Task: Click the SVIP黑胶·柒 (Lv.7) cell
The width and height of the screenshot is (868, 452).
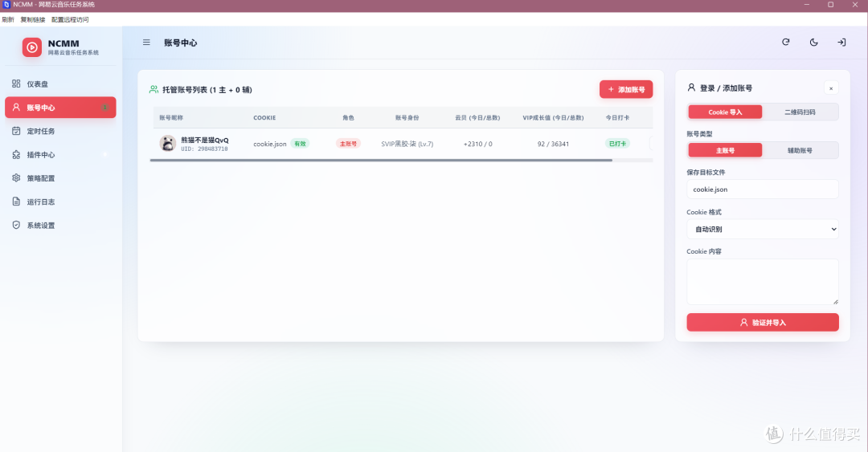Action: click(407, 144)
